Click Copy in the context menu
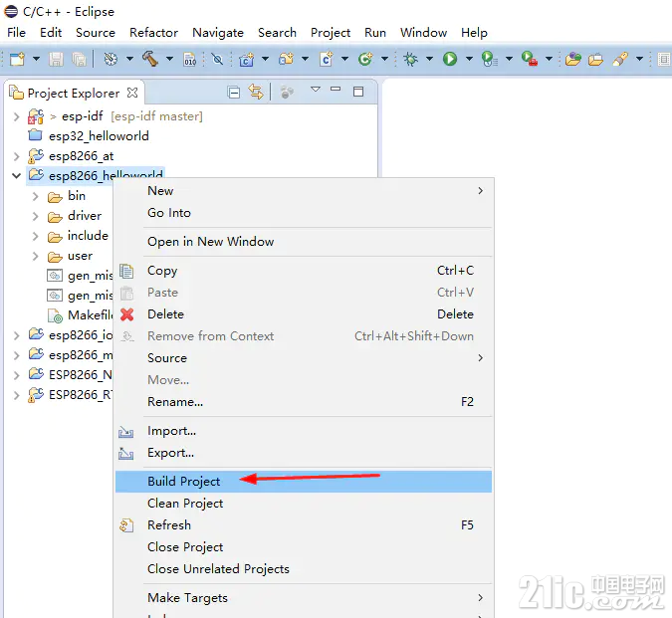 point(304,271)
